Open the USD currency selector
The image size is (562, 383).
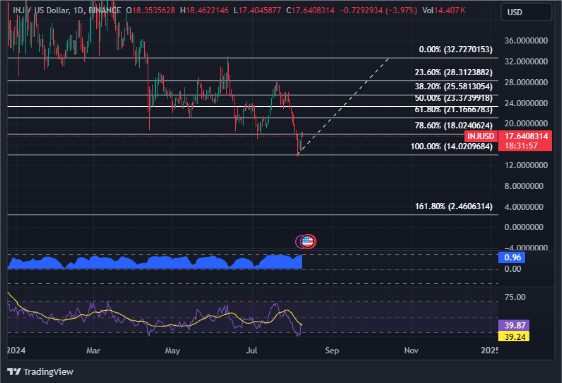pos(526,12)
